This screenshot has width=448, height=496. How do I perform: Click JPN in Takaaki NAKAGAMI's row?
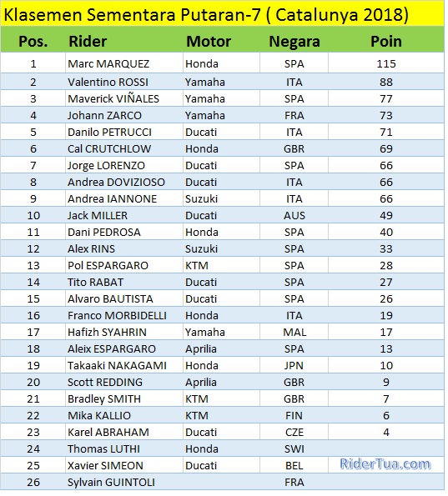tap(294, 365)
